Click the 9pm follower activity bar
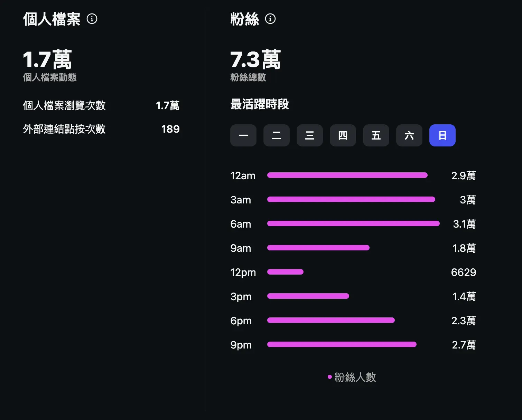This screenshot has width=522, height=420. coord(342,344)
